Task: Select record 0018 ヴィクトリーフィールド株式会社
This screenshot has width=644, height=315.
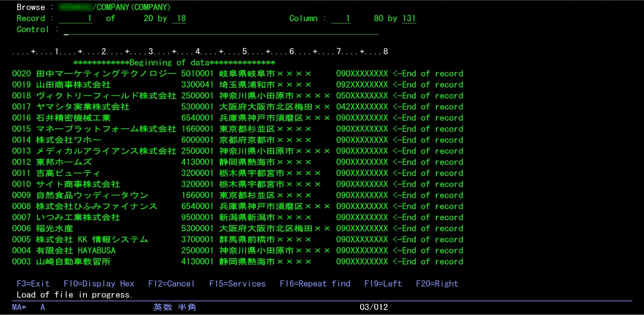Action: [x=238, y=96]
